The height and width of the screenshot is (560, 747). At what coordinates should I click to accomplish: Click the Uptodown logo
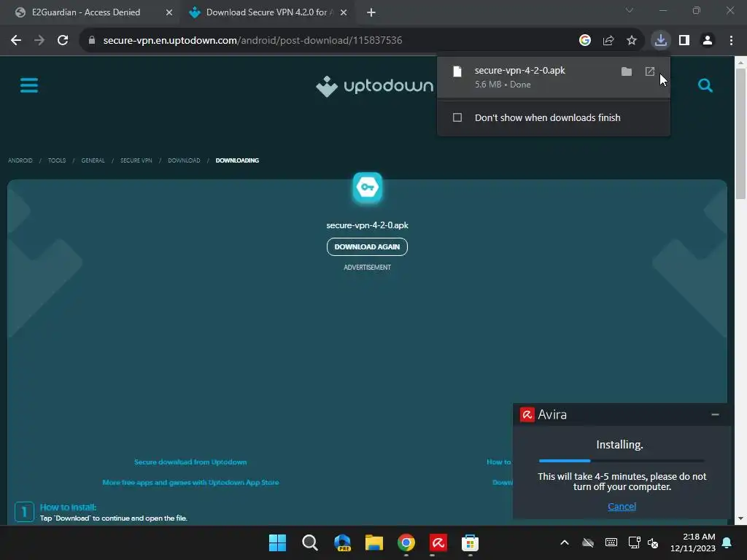(375, 86)
